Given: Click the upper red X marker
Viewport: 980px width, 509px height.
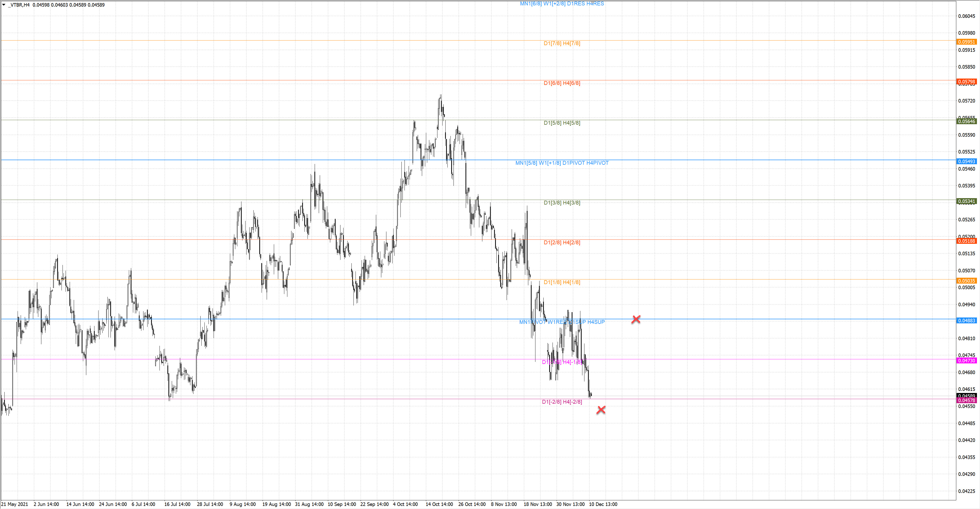Looking at the screenshot, I should (636, 319).
